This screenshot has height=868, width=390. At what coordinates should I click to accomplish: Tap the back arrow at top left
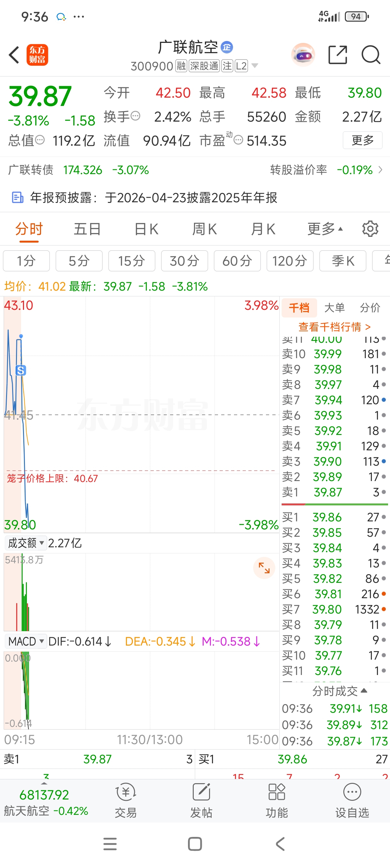[x=14, y=55]
